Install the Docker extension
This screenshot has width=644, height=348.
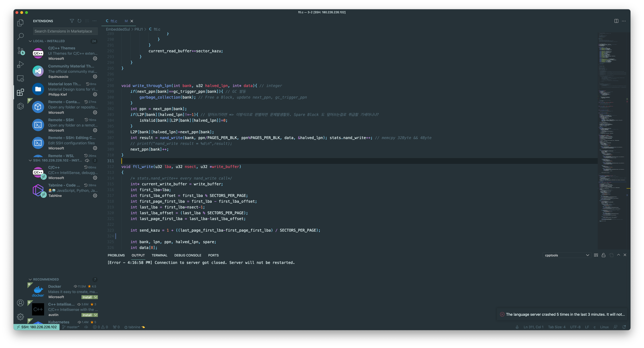(87, 297)
